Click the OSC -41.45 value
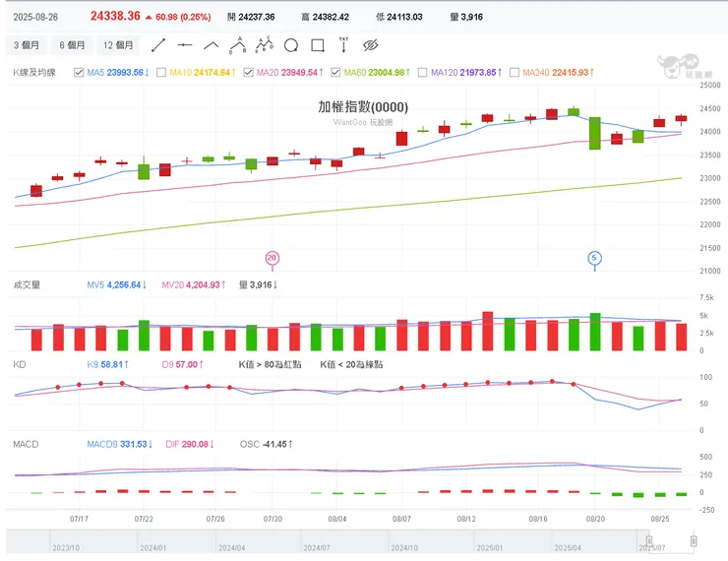 coord(266,445)
